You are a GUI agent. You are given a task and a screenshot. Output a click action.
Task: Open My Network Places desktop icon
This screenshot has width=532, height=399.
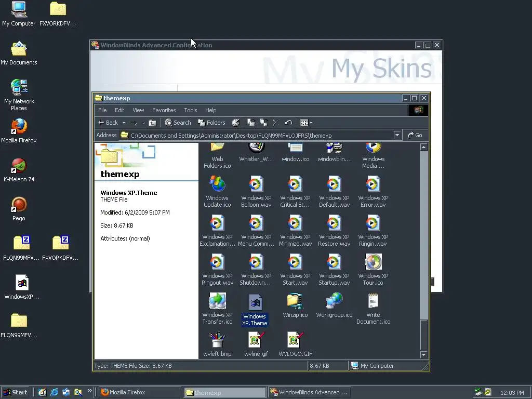19,95
